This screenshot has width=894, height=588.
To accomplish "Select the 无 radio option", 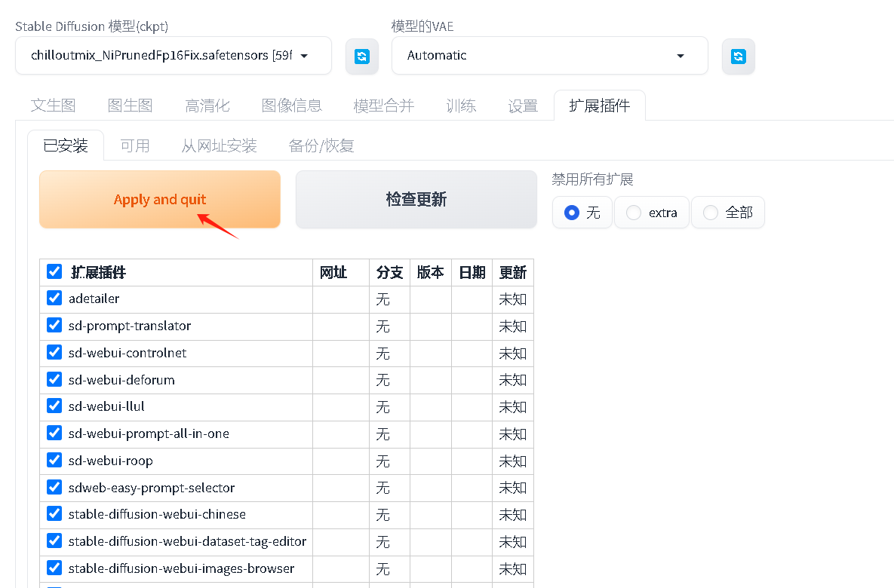I will 582,213.
